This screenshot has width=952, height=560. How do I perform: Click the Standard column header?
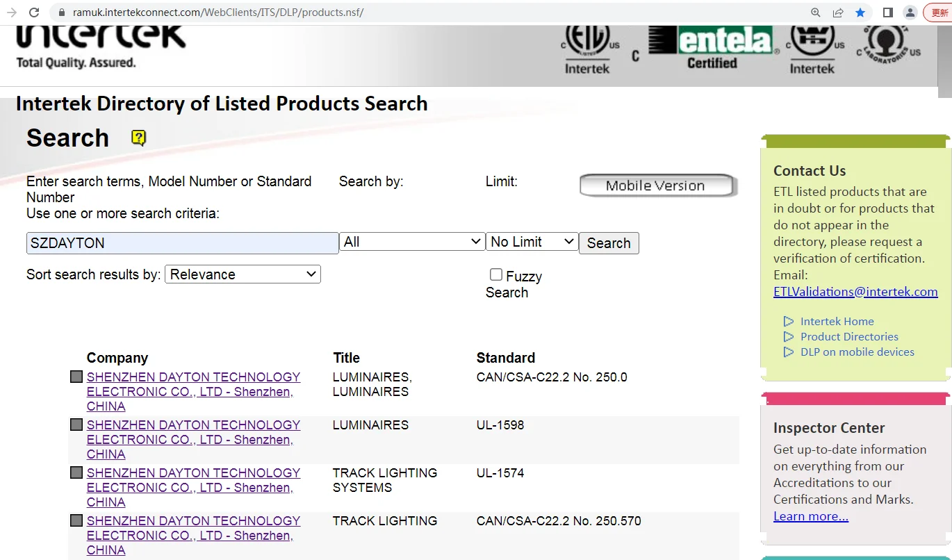pos(506,358)
